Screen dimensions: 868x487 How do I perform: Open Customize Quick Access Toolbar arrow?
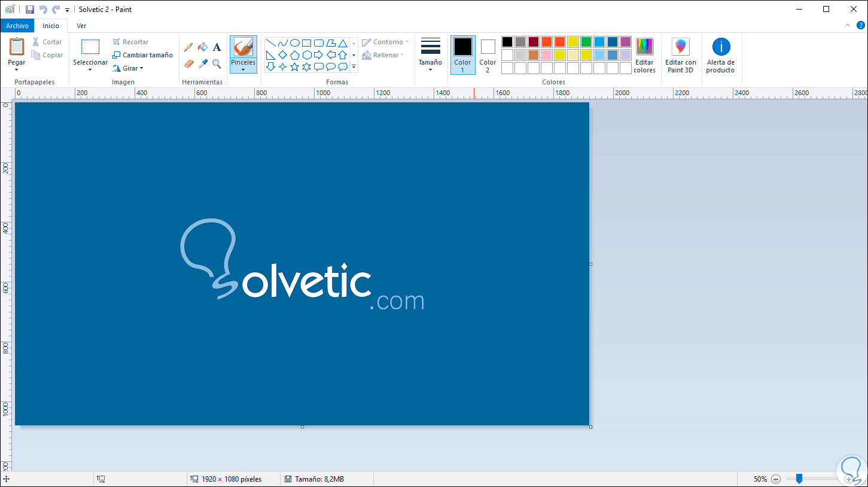67,10
